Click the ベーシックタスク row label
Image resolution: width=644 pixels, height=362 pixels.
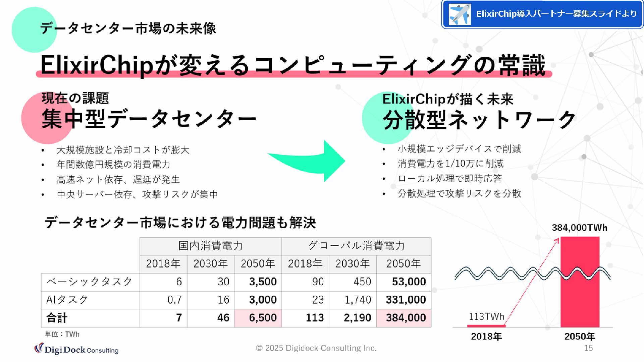[x=89, y=282]
